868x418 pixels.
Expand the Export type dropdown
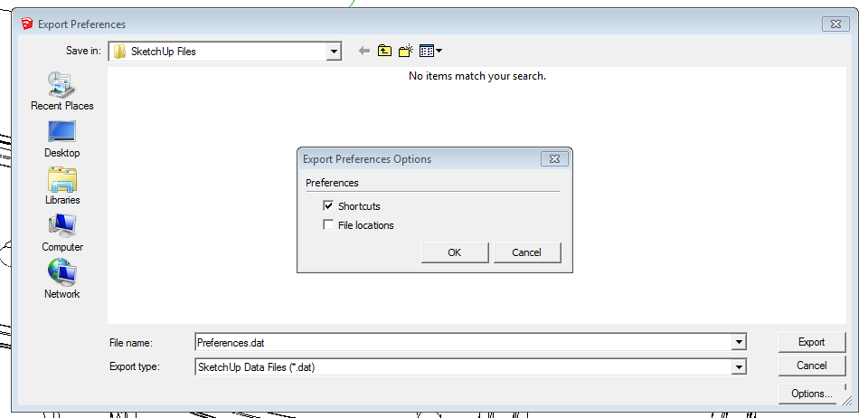pyautogui.click(x=739, y=366)
